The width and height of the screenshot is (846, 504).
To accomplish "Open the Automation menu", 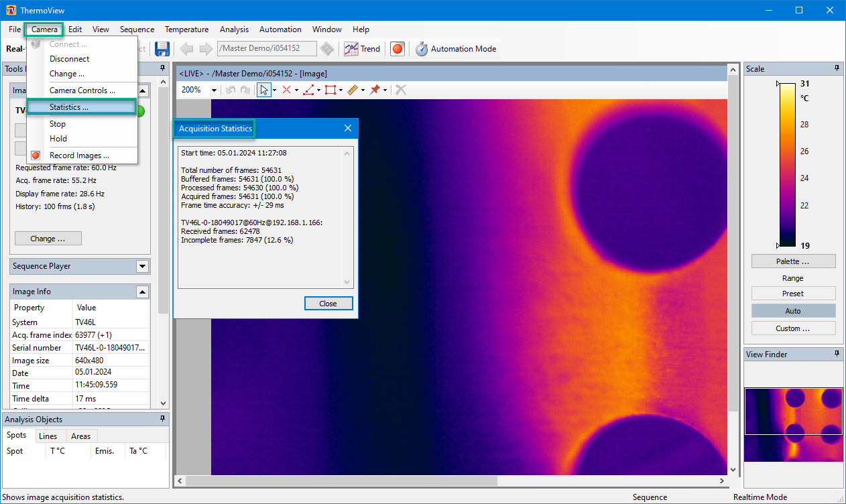I will (280, 29).
